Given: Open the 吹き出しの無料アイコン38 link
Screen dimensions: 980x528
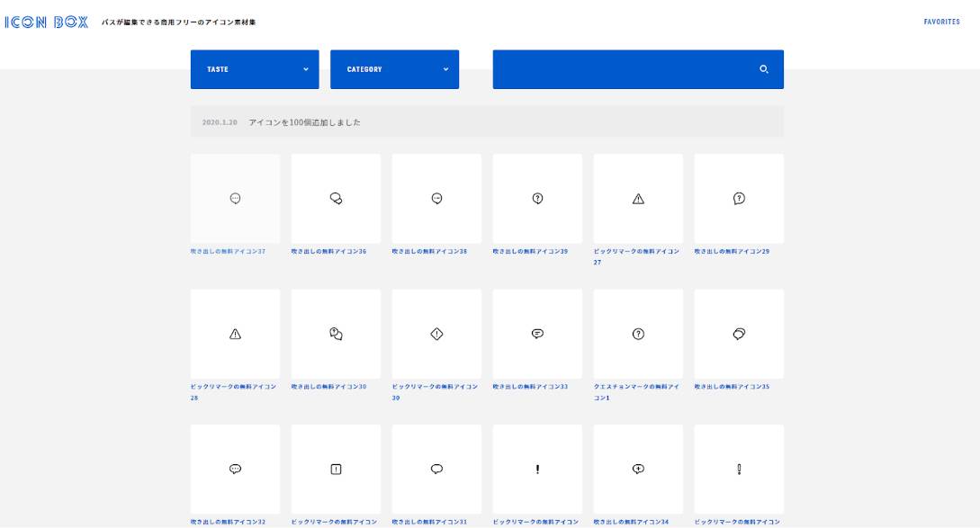Looking at the screenshot, I should click(436, 198).
